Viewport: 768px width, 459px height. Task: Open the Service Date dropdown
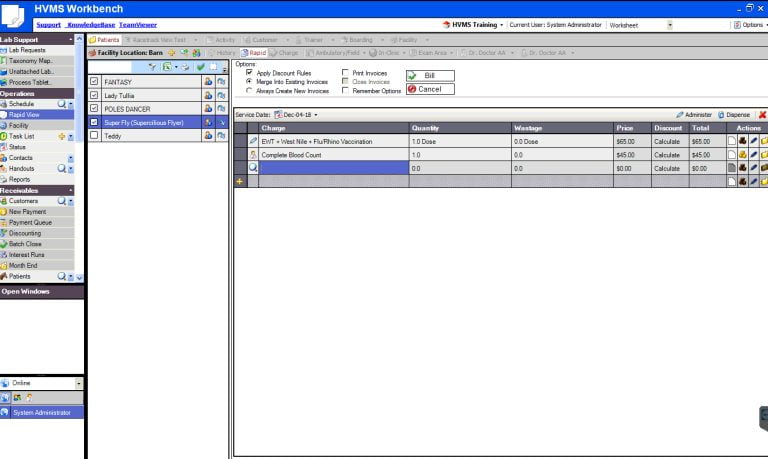pyautogui.click(x=316, y=115)
